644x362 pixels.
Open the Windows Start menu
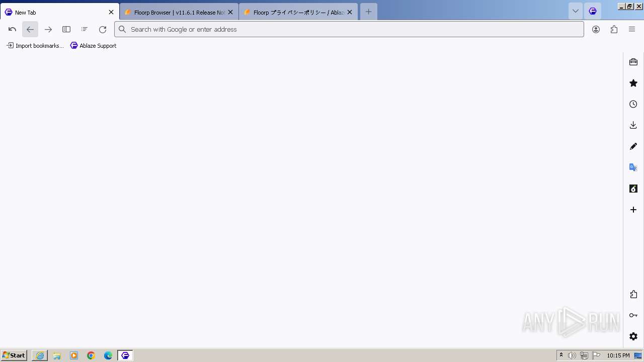pyautogui.click(x=14, y=355)
